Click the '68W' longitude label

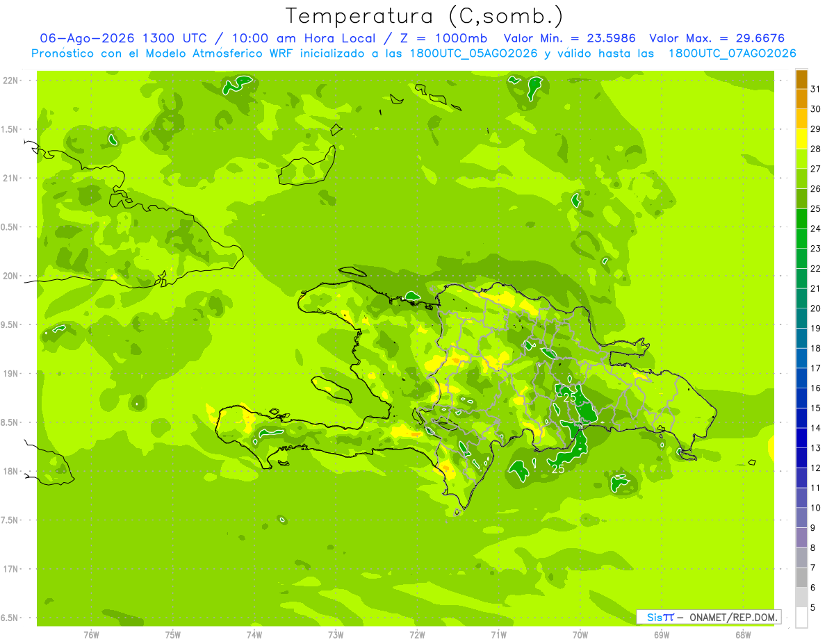[x=743, y=636]
